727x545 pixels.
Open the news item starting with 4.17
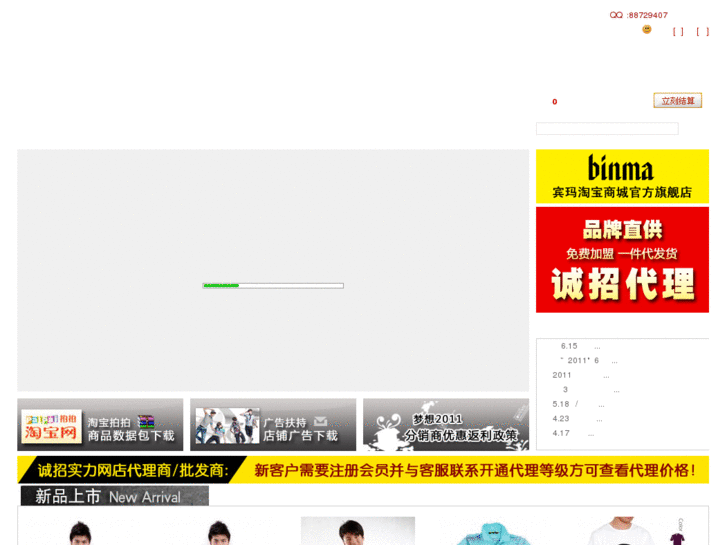point(573,433)
